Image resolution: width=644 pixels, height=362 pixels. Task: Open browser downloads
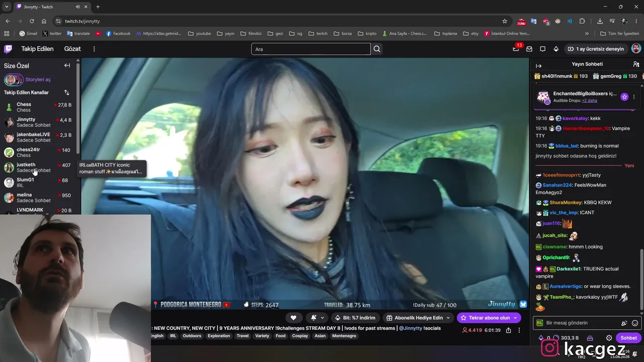click(600, 21)
